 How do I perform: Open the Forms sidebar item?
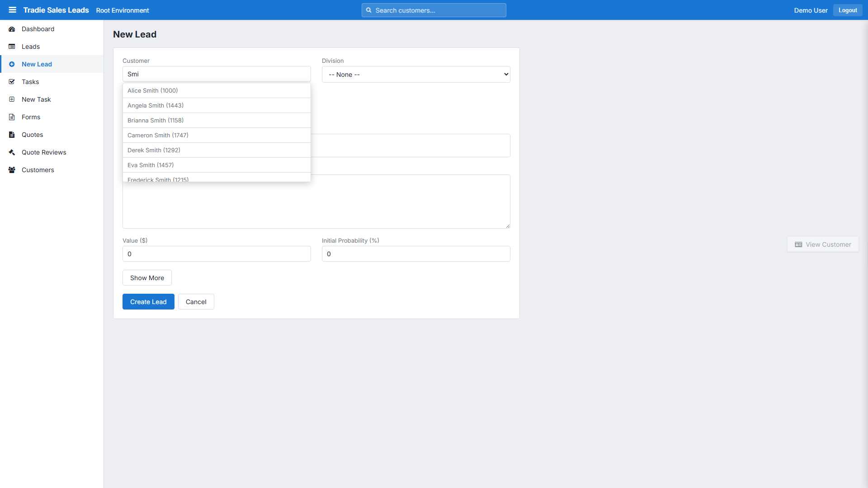[x=52, y=117]
